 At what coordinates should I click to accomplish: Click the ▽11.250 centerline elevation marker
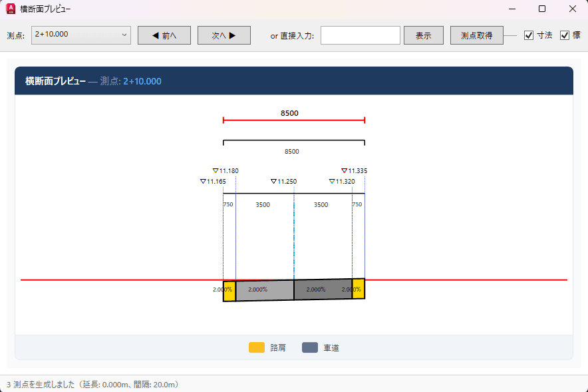coord(283,181)
